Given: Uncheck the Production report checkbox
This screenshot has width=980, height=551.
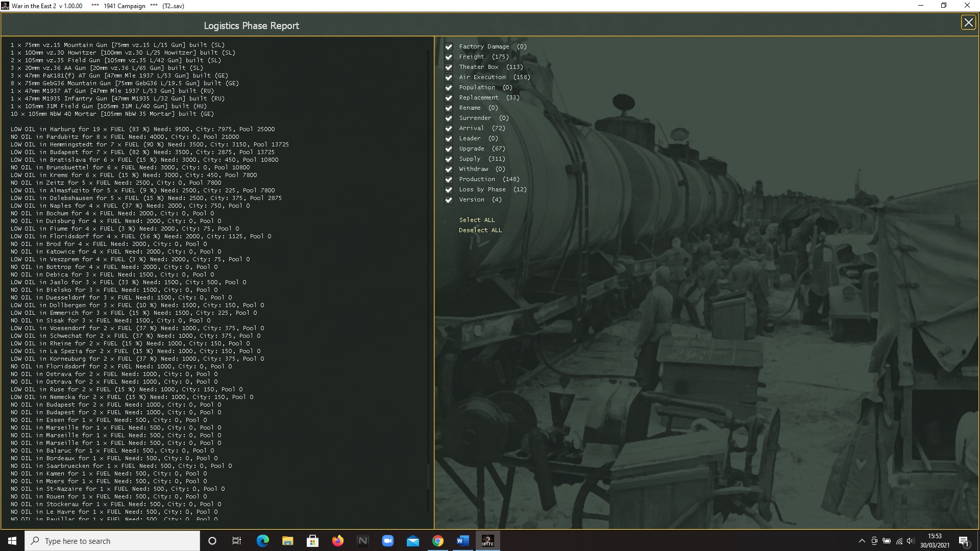Looking at the screenshot, I should [x=449, y=180].
